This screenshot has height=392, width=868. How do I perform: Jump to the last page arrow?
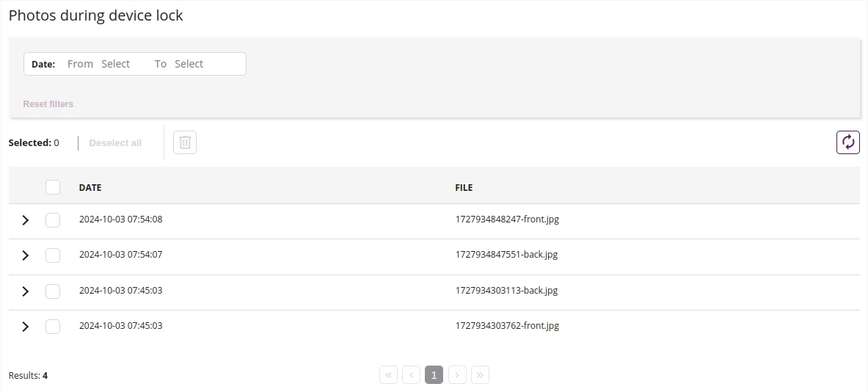(480, 375)
